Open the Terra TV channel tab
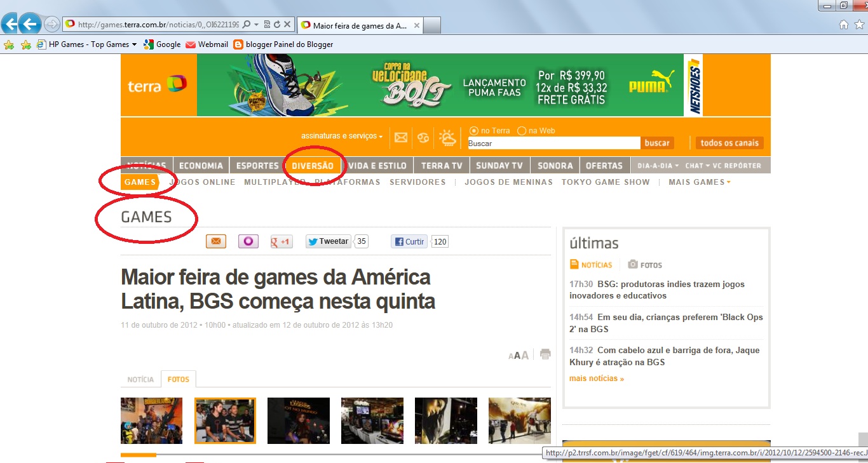 tap(442, 166)
